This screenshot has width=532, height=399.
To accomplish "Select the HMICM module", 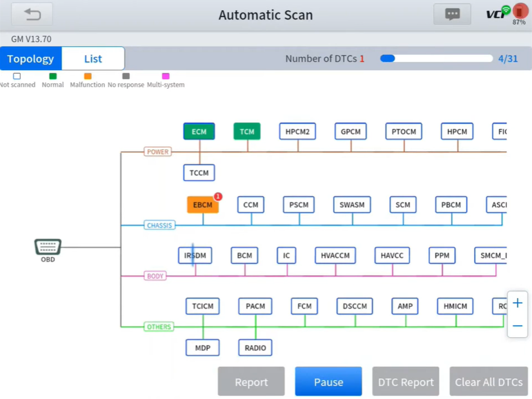I will click(x=455, y=306).
